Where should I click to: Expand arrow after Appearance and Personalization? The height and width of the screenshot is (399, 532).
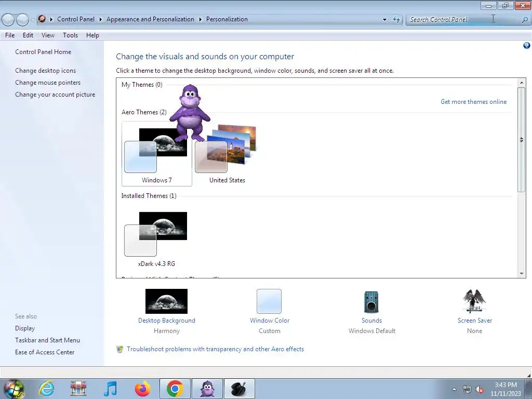click(x=200, y=19)
